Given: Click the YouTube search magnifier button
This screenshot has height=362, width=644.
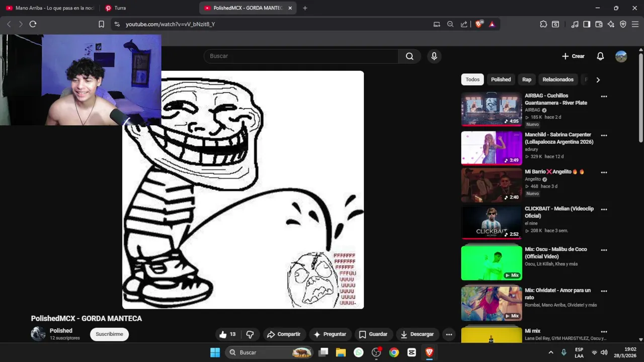Looking at the screenshot, I should (x=410, y=56).
